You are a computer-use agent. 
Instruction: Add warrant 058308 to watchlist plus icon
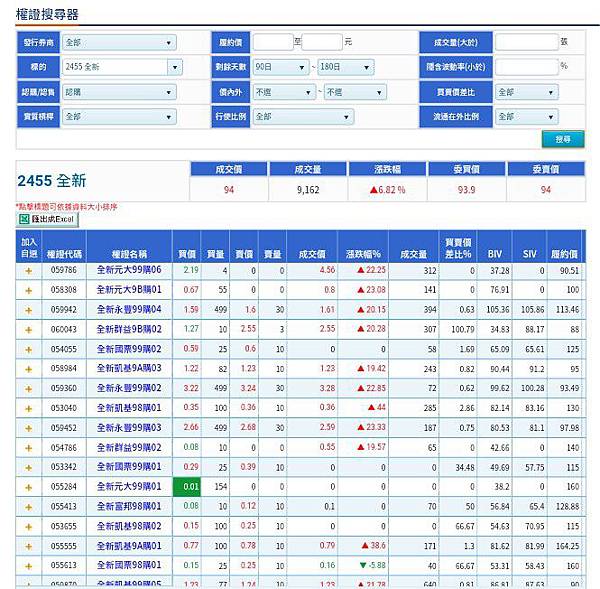click(x=29, y=290)
